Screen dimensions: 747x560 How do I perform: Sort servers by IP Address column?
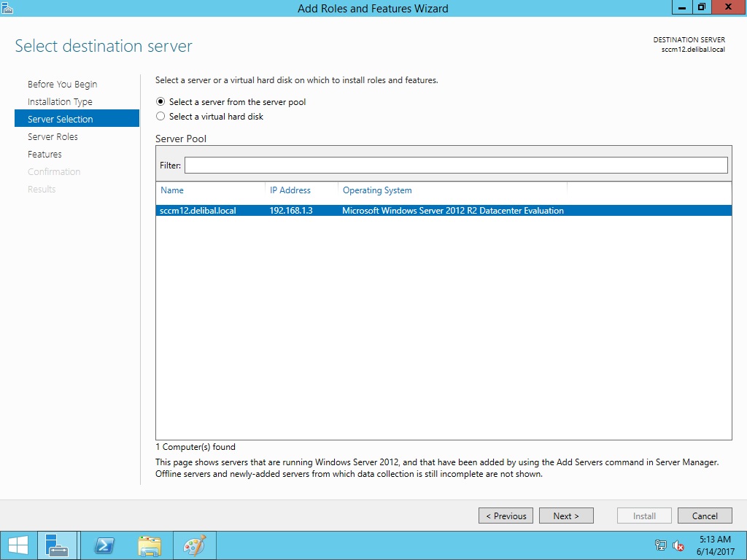click(x=290, y=190)
